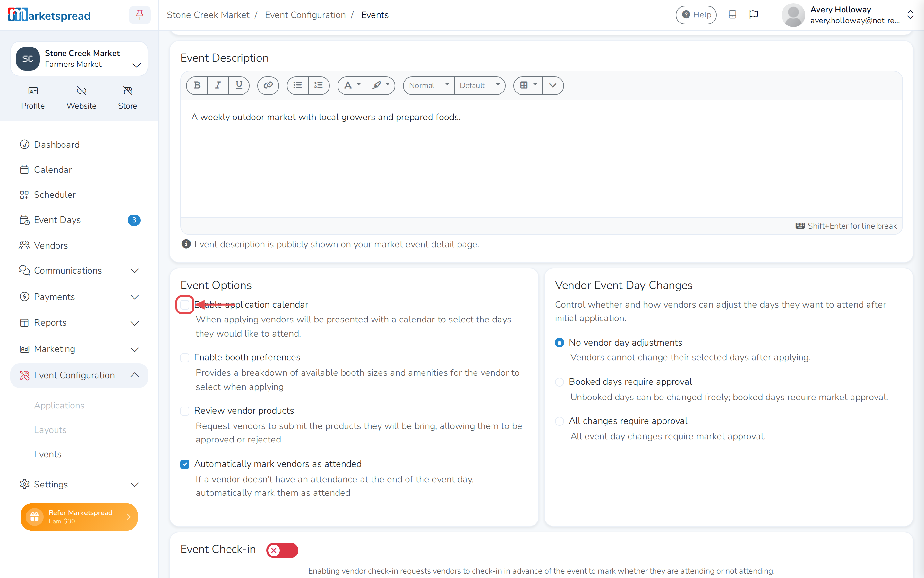Check Review vendor products
The height and width of the screenshot is (578, 924).
(x=185, y=411)
